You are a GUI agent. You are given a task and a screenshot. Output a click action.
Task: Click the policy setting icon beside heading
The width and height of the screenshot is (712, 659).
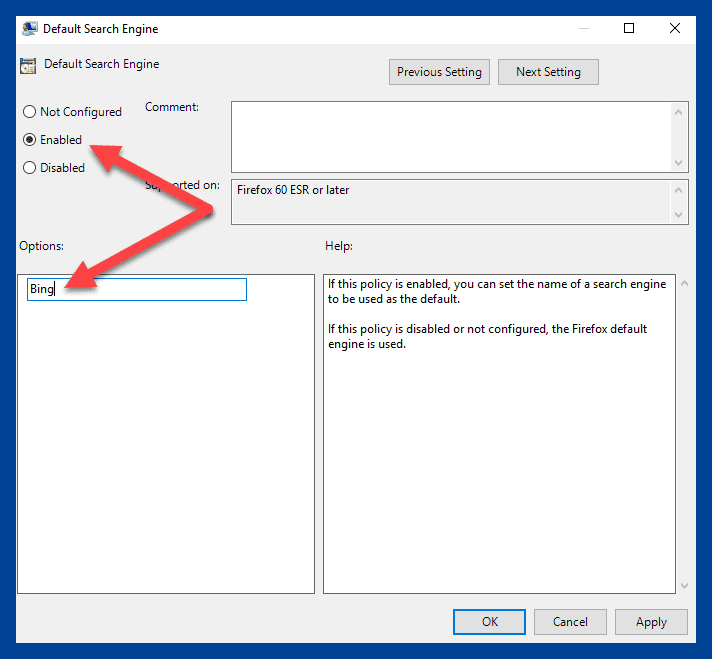[28, 66]
